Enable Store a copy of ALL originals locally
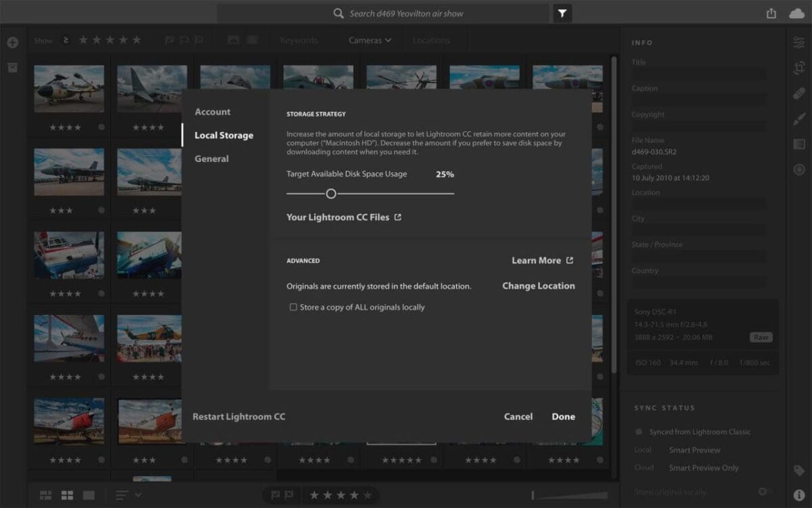The width and height of the screenshot is (812, 508). point(293,307)
